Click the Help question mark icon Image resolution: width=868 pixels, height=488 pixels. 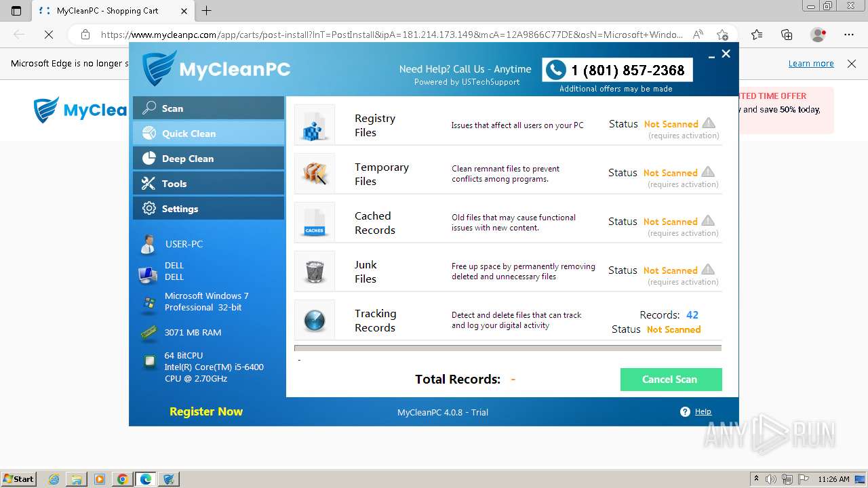685,411
